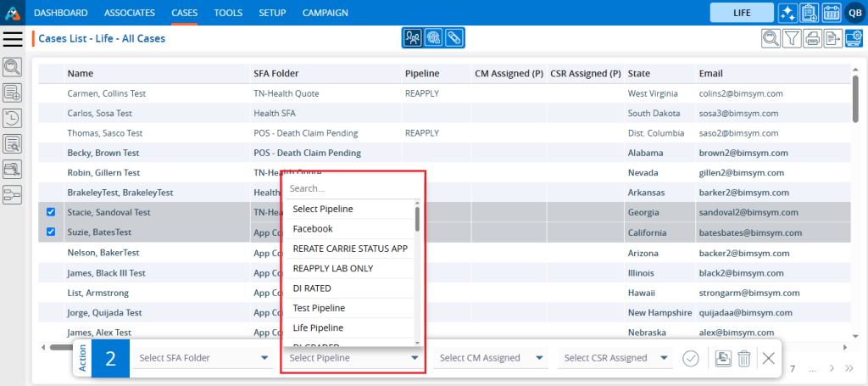Open the Select CM Assigned dropdown
Viewport: 868px width, 386px height.
tap(492, 358)
